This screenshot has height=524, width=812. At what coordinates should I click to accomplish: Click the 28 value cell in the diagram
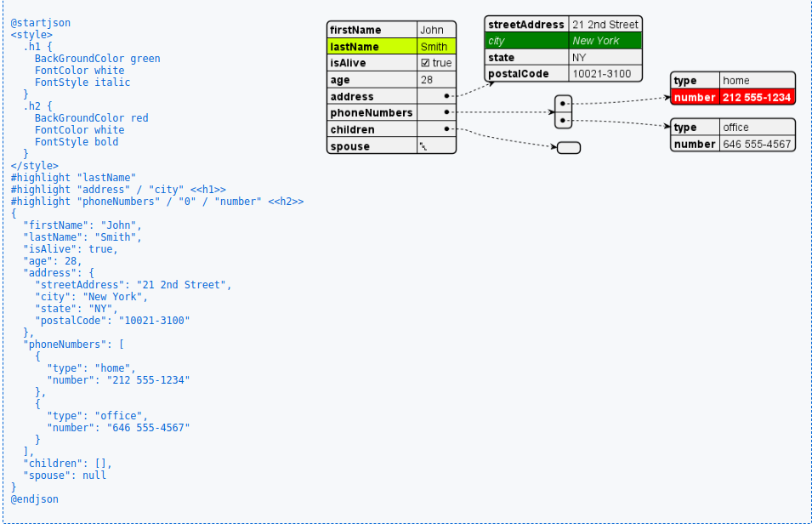pos(436,80)
